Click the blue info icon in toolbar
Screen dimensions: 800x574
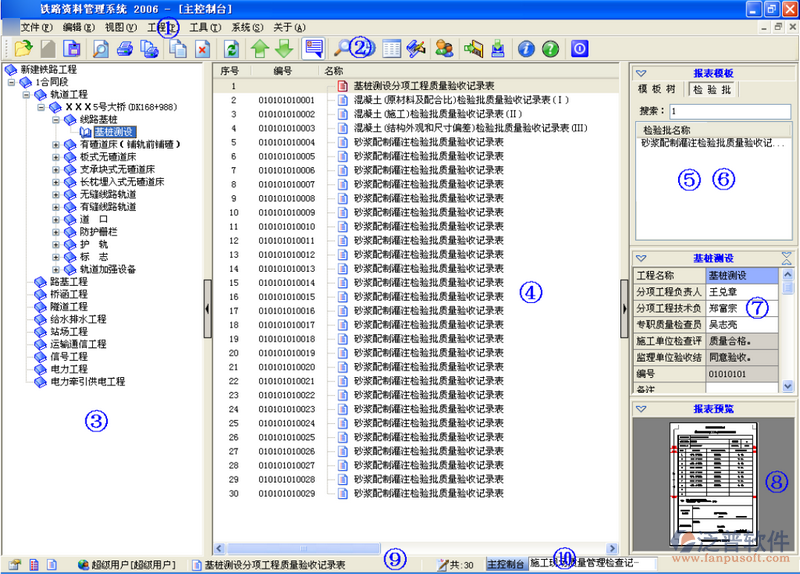tap(525, 48)
